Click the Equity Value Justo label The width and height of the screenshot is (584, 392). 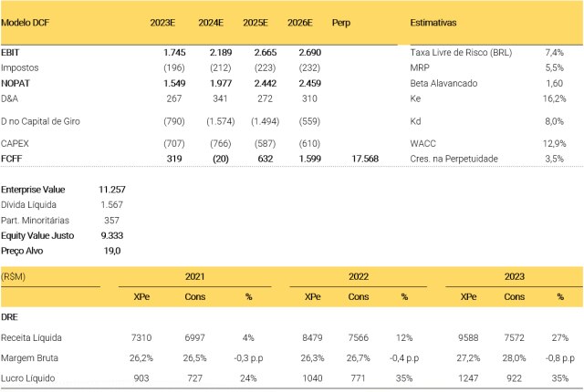pos(37,234)
